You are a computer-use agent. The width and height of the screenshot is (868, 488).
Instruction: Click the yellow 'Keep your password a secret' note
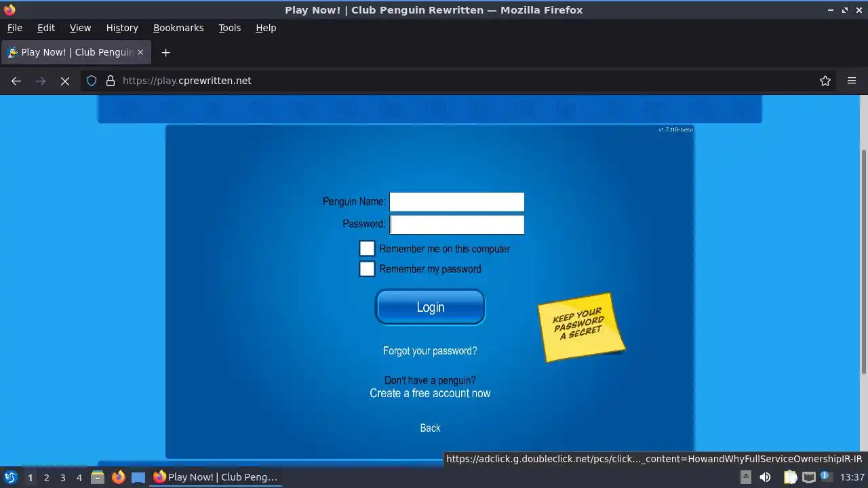[x=581, y=327]
